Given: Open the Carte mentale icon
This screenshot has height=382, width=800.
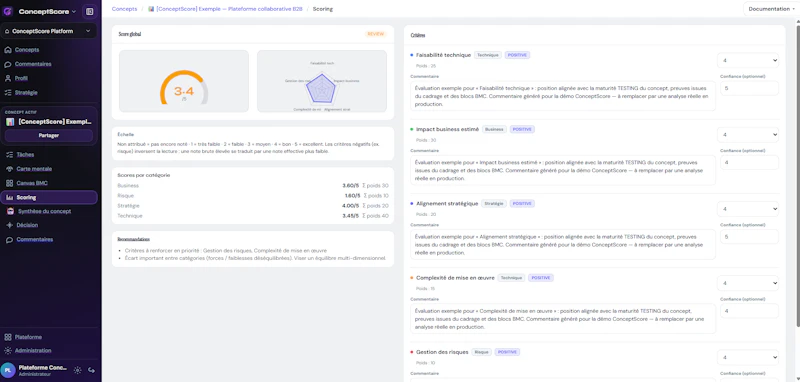Looking at the screenshot, I should click(x=9, y=169).
